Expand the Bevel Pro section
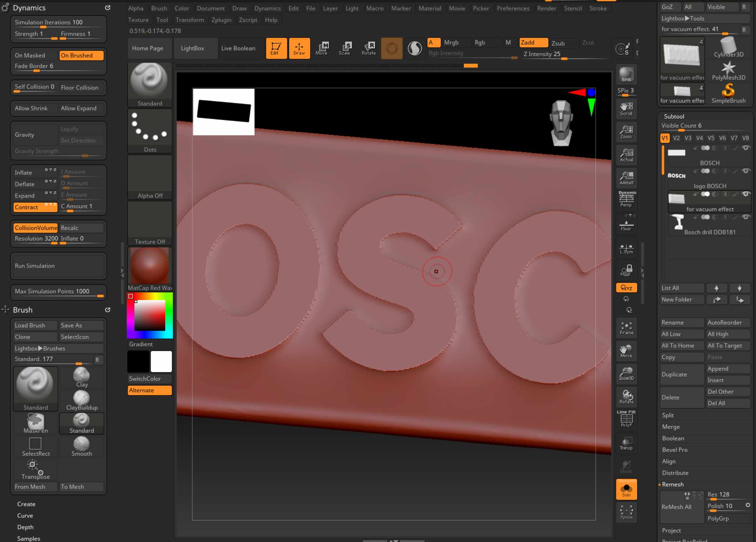The height and width of the screenshot is (542, 756). pyautogui.click(x=674, y=450)
